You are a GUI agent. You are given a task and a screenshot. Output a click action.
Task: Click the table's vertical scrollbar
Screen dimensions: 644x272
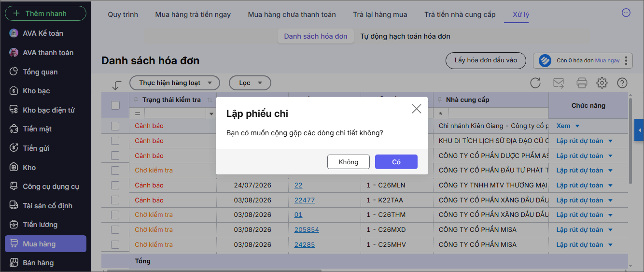click(630, 140)
